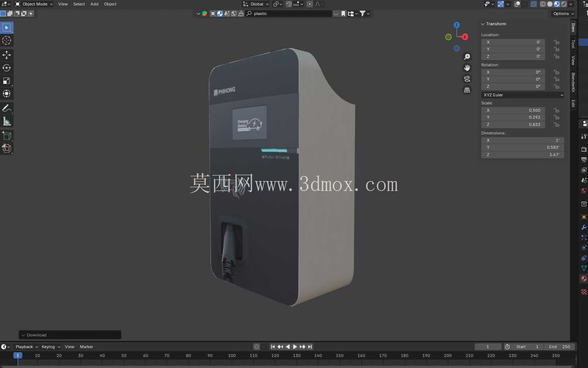Screen dimensions: 588x368
Task: Click the zoom magnifier viewport icon
Action: click(x=467, y=57)
